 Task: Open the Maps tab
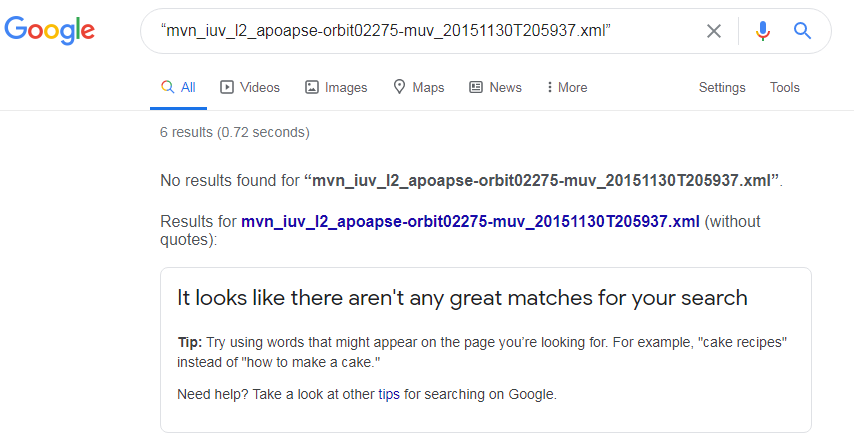click(x=418, y=87)
